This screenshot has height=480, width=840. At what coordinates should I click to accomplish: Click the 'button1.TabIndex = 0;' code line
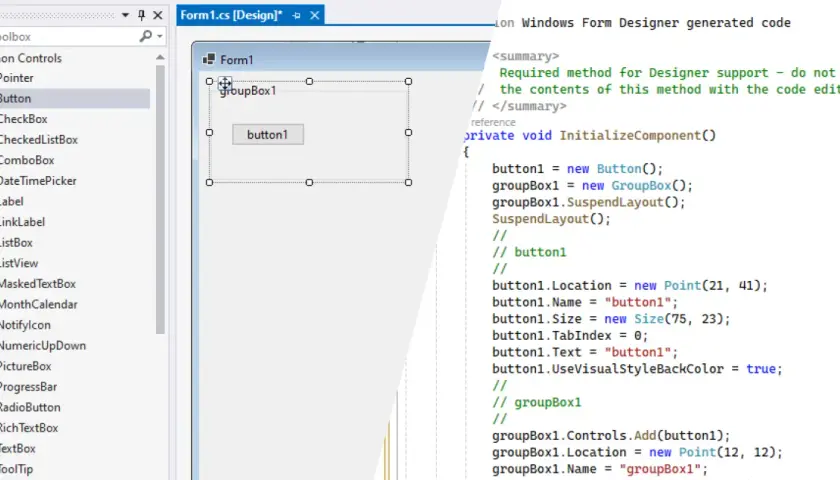(570, 336)
